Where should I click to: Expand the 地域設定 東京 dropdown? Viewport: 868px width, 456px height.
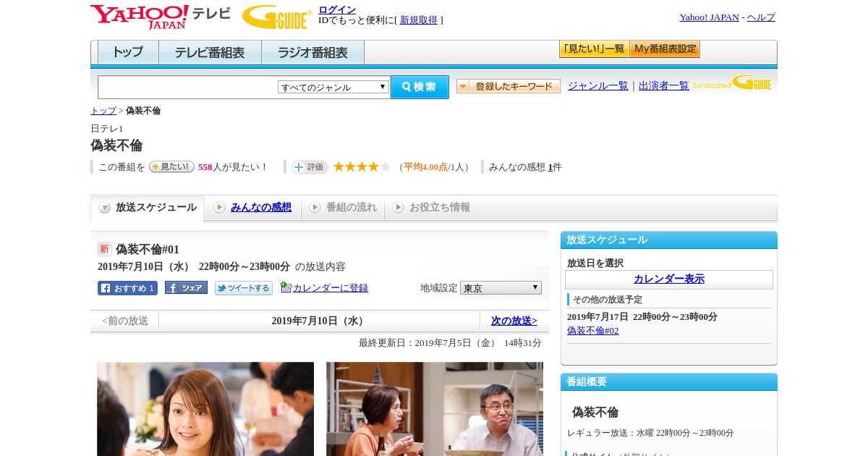[501, 287]
